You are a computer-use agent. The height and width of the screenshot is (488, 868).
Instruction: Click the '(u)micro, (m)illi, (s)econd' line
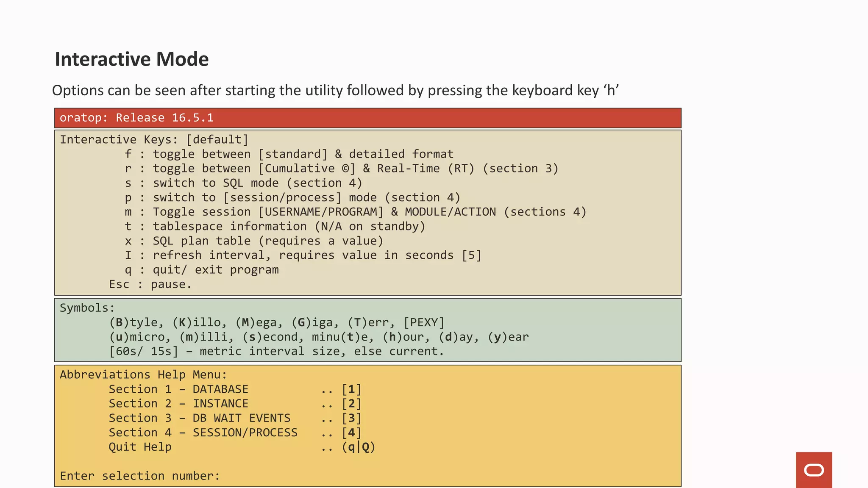[x=319, y=337]
